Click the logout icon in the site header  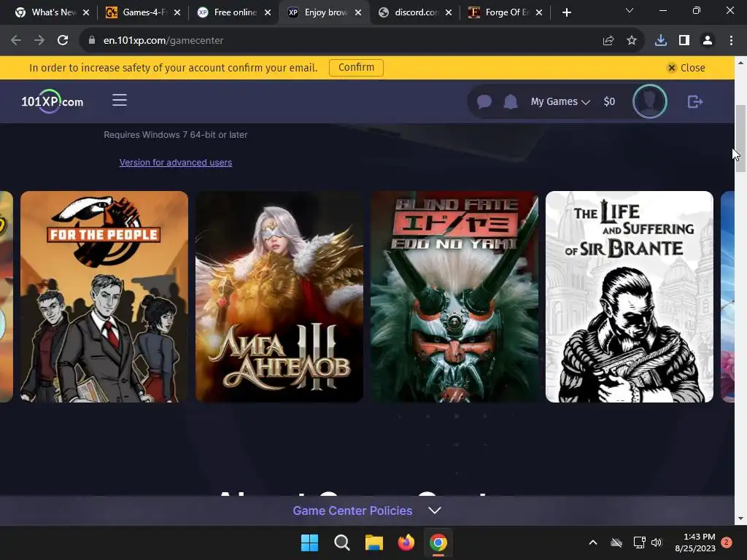[x=695, y=101]
